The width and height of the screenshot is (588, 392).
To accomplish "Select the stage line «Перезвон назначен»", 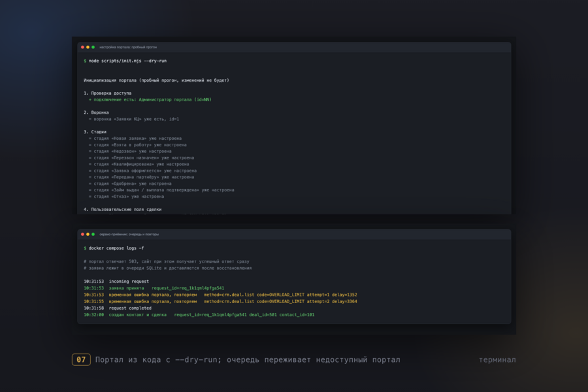I will click(x=141, y=158).
